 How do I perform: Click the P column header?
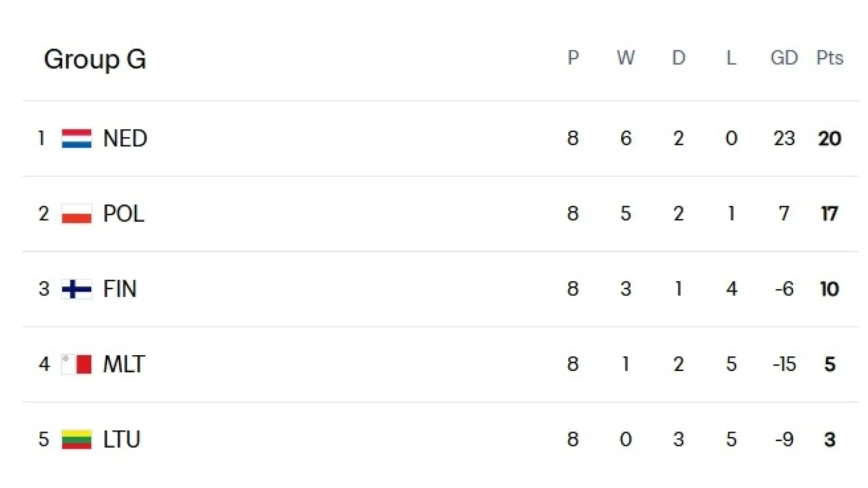coord(573,58)
